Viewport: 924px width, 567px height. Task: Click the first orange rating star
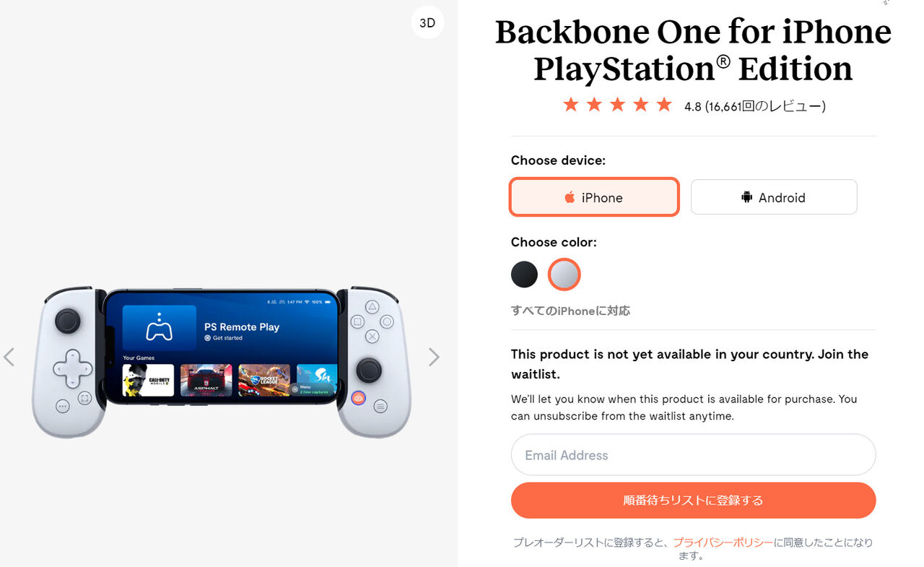(x=571, y=105)
